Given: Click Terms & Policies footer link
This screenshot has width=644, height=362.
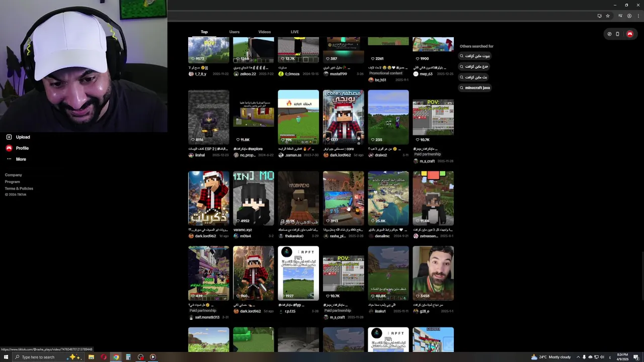Looking at the screenshot, I should pyautogui.click(x=19, y=189).
